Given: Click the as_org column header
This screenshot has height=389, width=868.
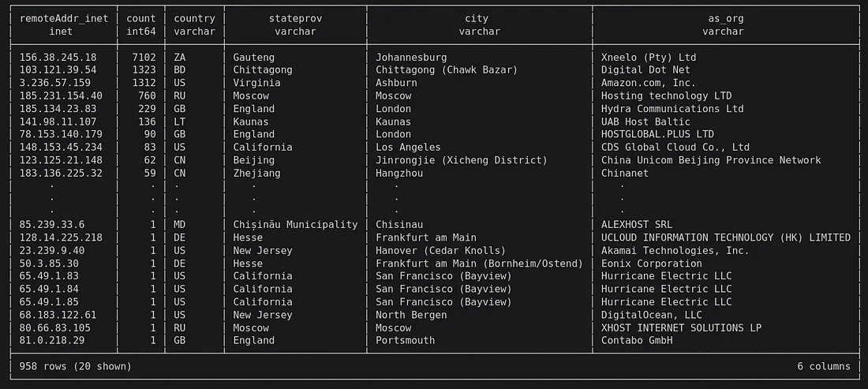Looking at the screenshot, I should (726, 18).
